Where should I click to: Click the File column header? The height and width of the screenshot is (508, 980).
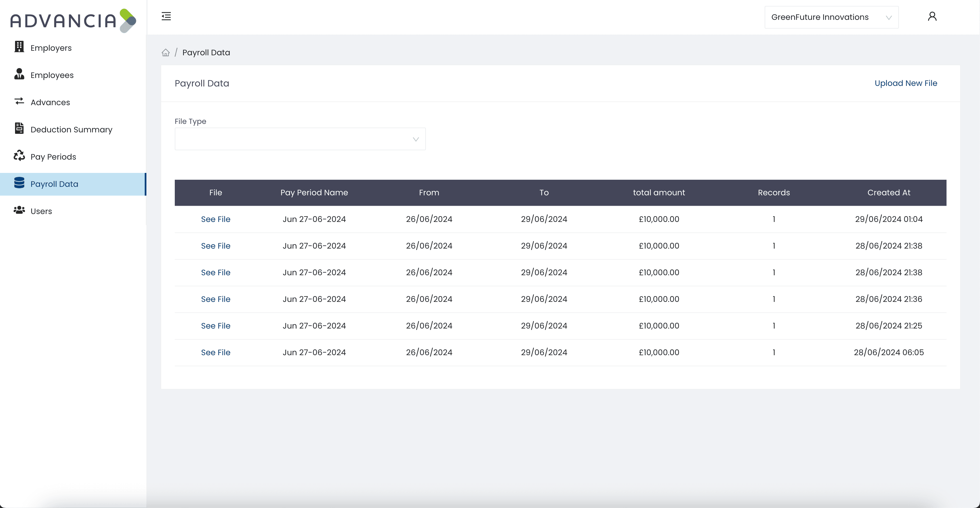[x=216, y=193]
